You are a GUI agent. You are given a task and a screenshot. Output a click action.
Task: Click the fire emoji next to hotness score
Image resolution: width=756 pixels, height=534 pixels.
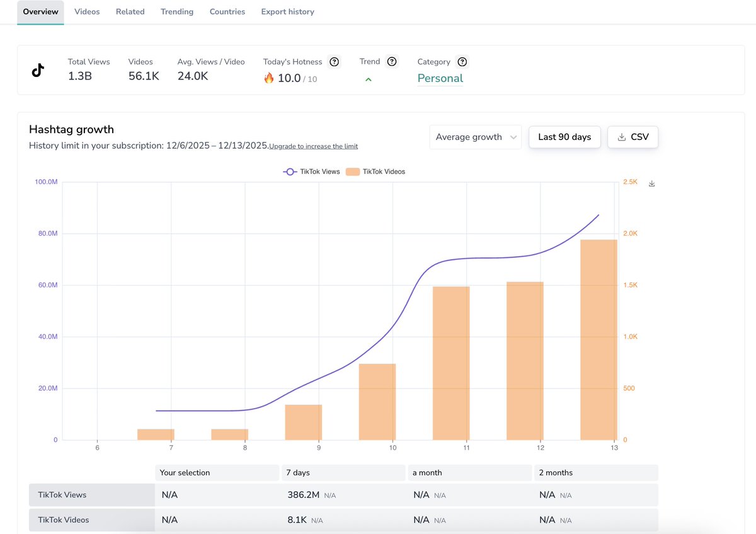point(268,78)
